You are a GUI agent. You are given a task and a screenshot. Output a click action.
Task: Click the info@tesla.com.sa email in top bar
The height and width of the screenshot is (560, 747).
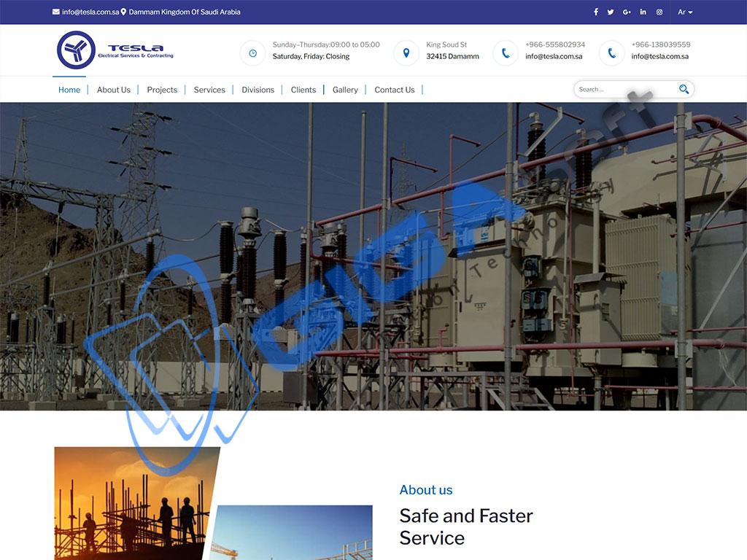coord(90,12)
